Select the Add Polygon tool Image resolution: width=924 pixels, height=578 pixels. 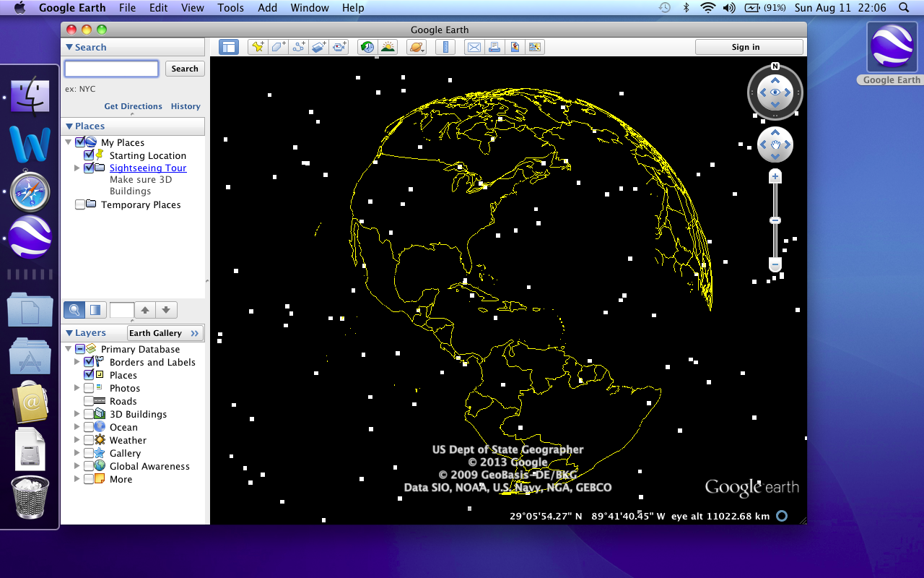coord(278,47)
